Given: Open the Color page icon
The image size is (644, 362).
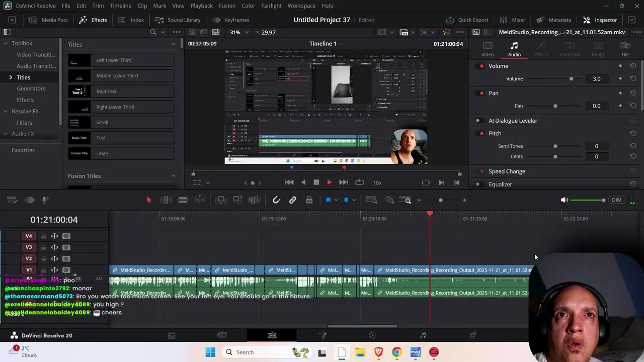Looking at the screenshot, I should pyautogui.click(x=372, y=335).
